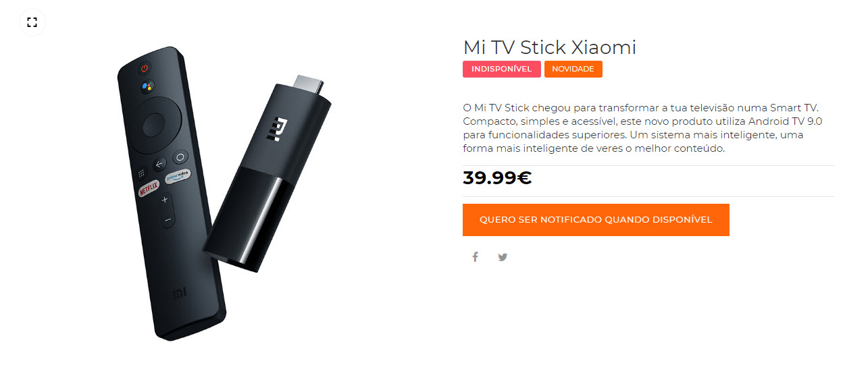The image size is (868, 367).
Task: Click the round directional pad on the remote
Action: tap(152, 124)
